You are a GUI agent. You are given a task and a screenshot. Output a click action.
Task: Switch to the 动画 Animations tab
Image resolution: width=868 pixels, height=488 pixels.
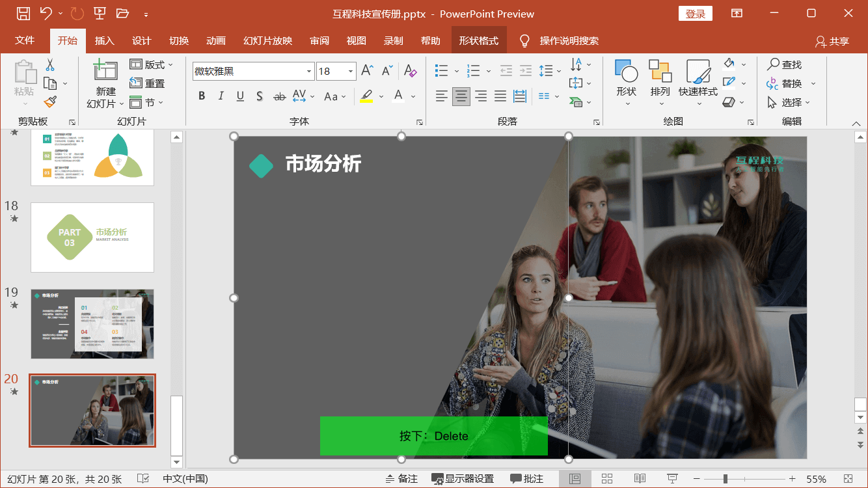click(x=215, y=40)
